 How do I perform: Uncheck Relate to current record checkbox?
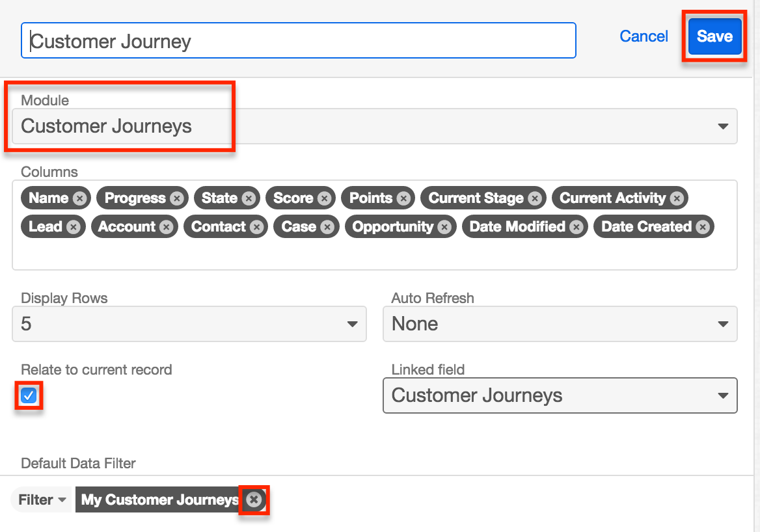click(x=29, y=395)
